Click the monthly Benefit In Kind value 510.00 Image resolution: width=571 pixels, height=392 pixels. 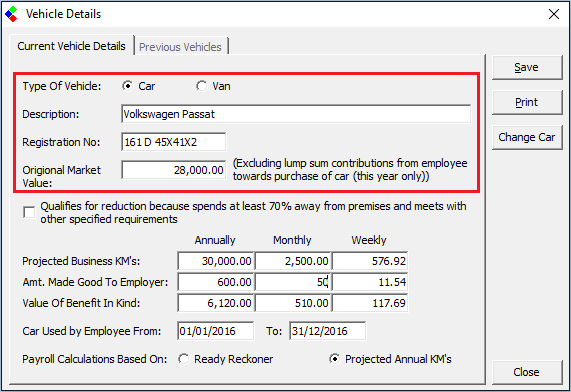[293, 303]
